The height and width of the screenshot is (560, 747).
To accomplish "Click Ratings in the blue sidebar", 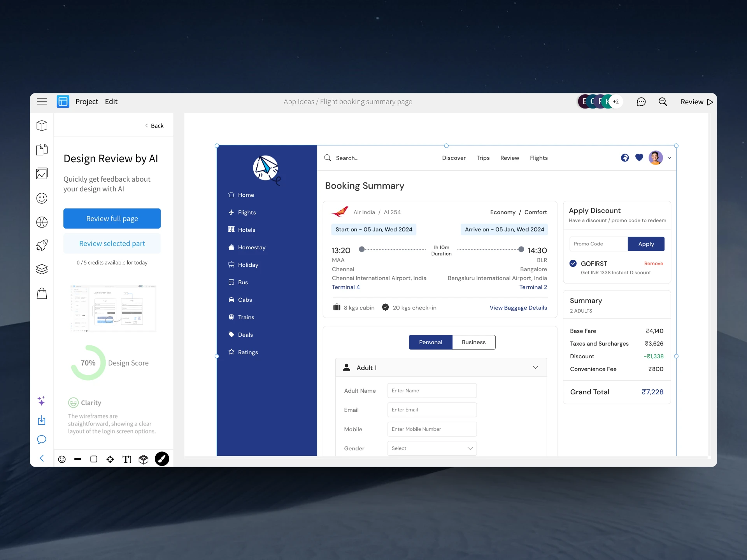I will coord(243,352).
